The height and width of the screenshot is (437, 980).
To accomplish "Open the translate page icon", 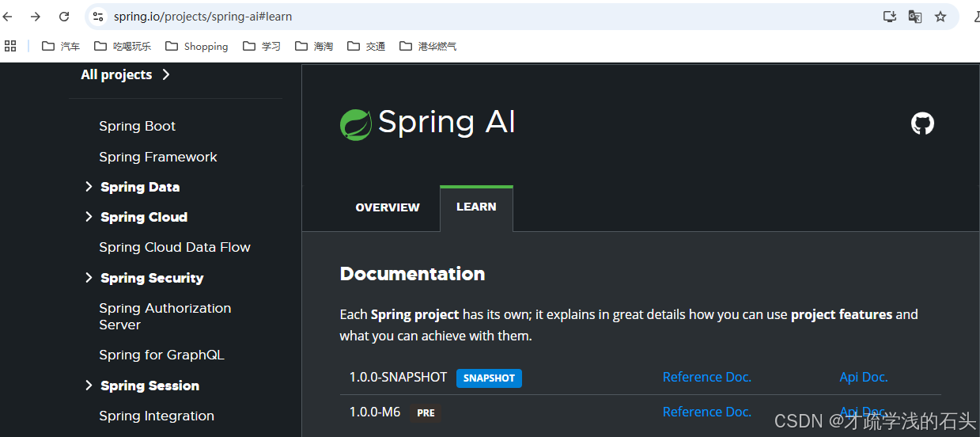I will pyautogui.click(x=915, y=17).
